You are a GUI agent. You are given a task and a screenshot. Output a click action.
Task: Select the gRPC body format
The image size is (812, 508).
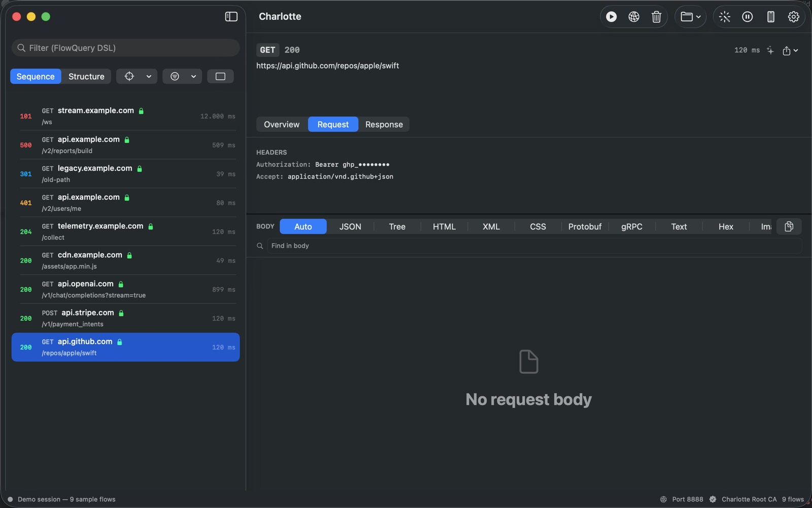[x=632, y=227]
